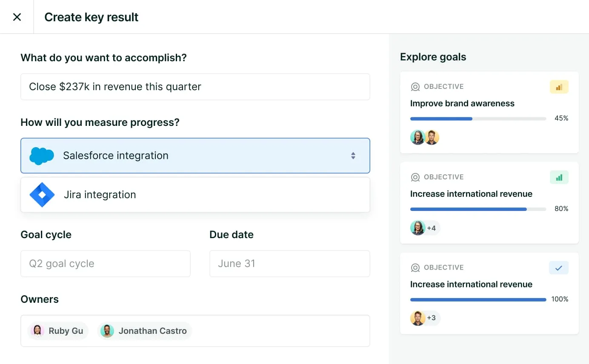Viewport: 589px width, 364px height.
Task: Click the Jira diamond logo icon
Action: (x=42, y=195)
